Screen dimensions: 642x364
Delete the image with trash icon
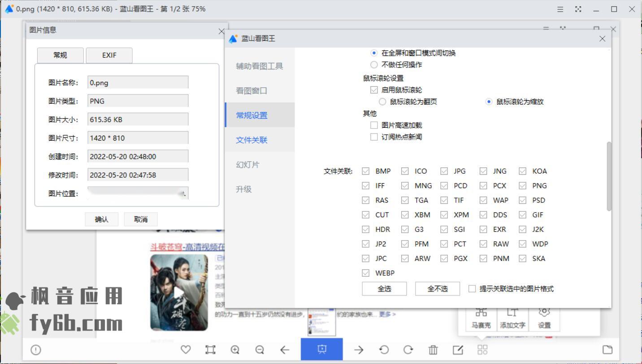coord(433,350)
